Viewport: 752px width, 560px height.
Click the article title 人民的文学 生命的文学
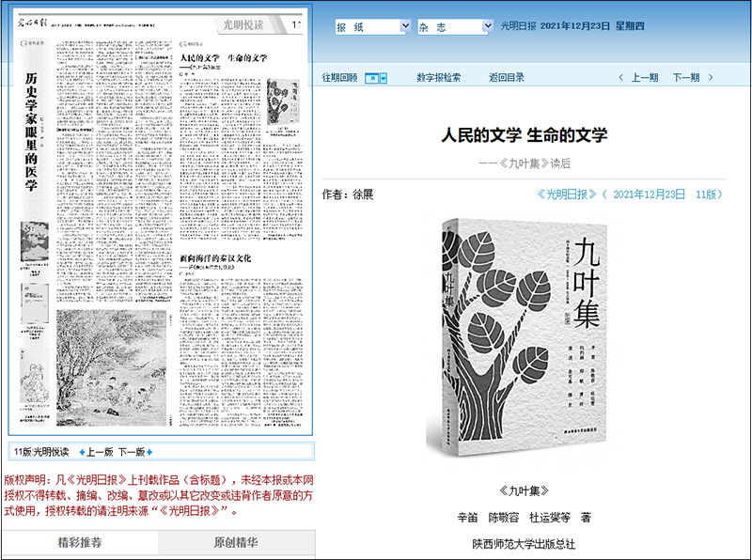(x=525, y=135)
